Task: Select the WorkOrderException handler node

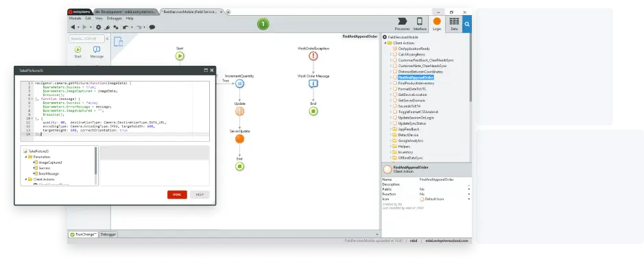Action: (313, 56)
